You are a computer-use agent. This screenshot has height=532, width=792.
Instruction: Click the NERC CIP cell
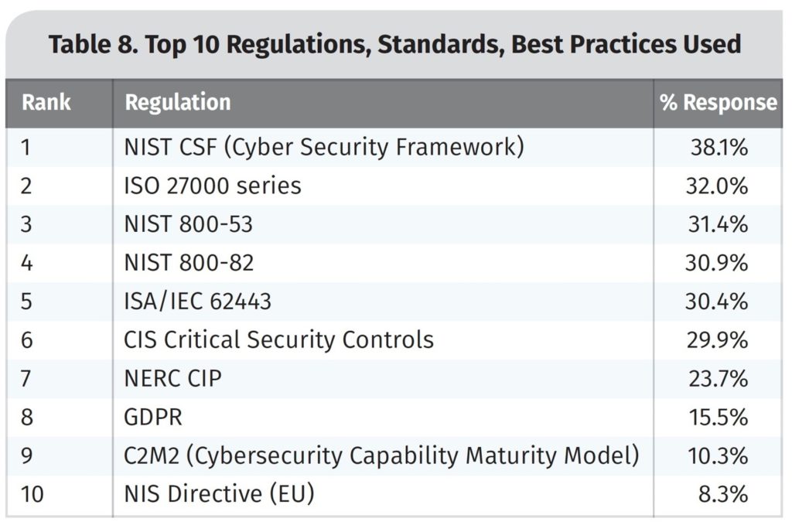point(172,379)
